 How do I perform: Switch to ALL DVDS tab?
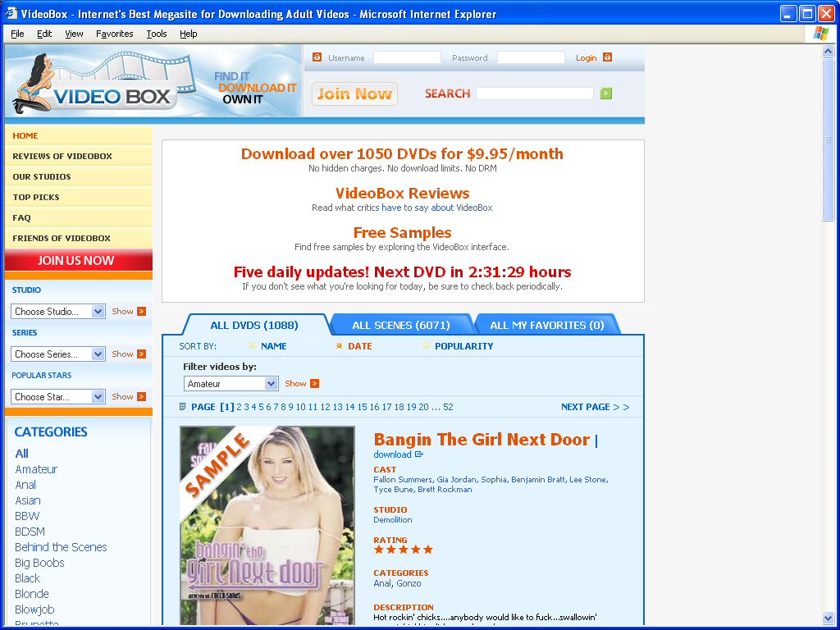click(x=254, y=325)
